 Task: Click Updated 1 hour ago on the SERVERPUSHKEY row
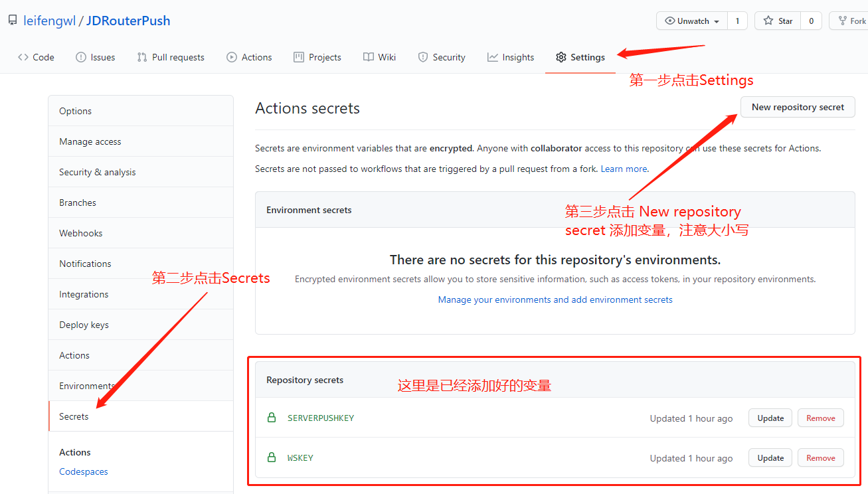pyautogui.click(x=691, y=418)
